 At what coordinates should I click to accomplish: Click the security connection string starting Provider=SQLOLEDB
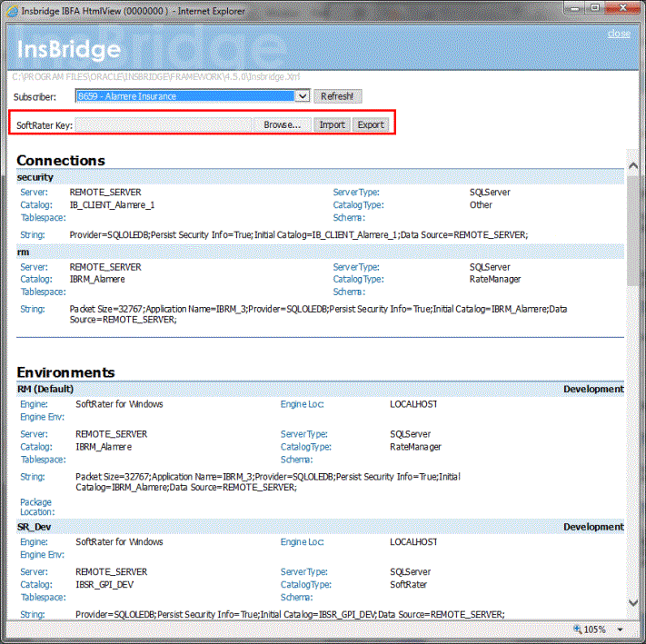298,234
